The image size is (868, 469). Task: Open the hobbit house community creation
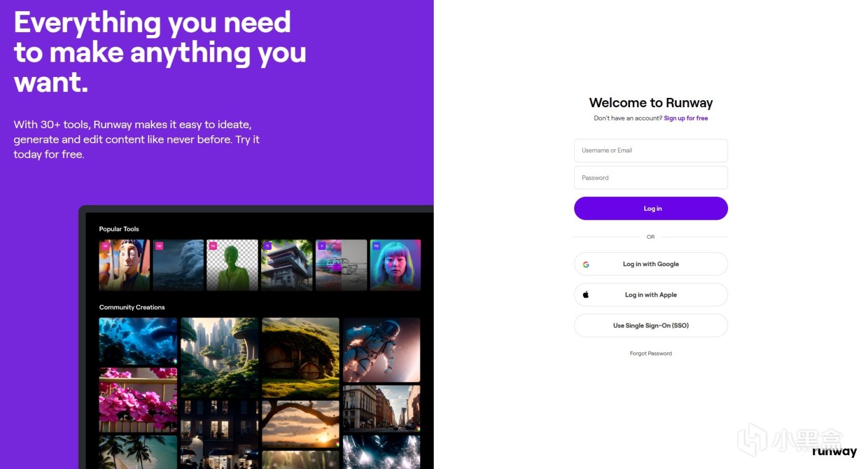click(300, 357)
